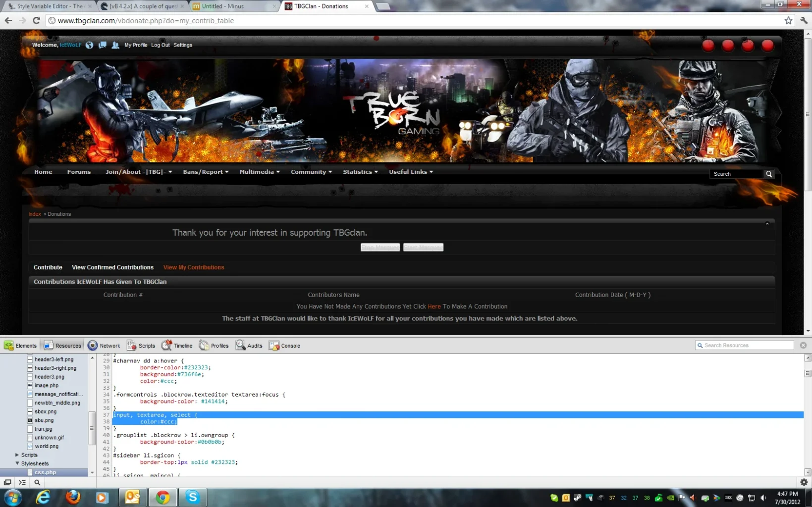Select View My Contributions tab
812x507 pixels.
(x=194, y=267)
